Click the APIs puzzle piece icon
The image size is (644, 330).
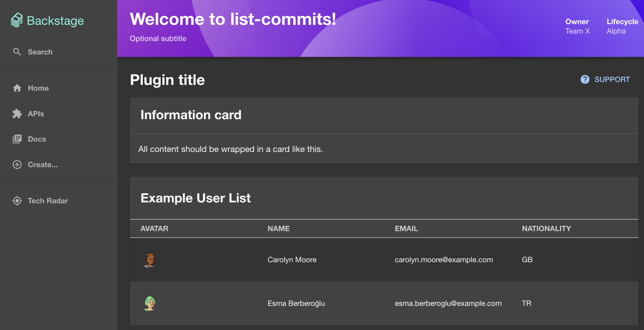(17, 114)
